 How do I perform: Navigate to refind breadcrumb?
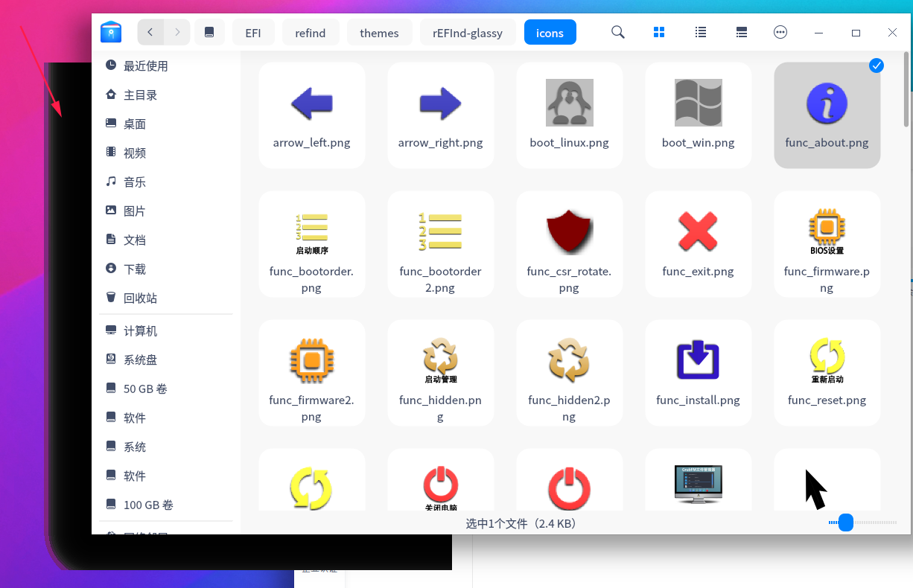click(311, 32)
